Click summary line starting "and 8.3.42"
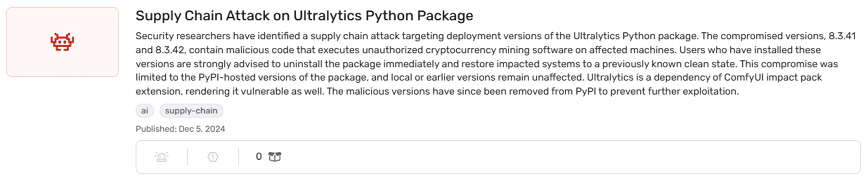Screen dimensions: 868x180 pos(478,50)
